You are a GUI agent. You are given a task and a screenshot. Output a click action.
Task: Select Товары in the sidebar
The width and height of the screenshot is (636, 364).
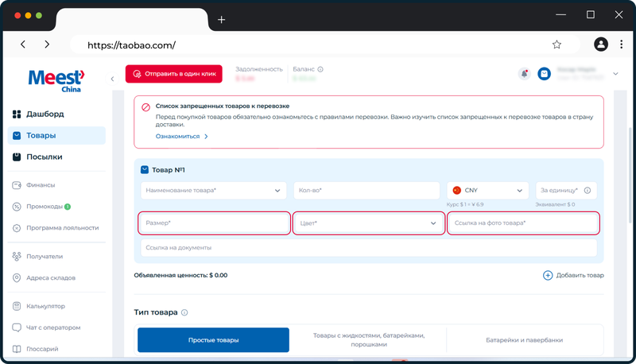pos(56,135)
